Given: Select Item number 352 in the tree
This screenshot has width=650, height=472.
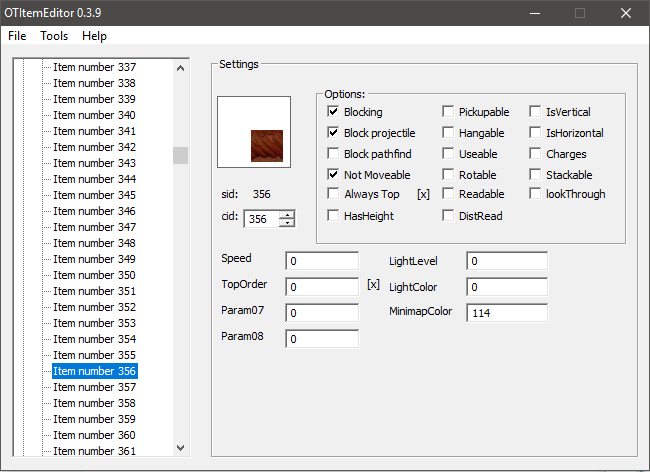Looking at the screenshot, I should [95, 307].
